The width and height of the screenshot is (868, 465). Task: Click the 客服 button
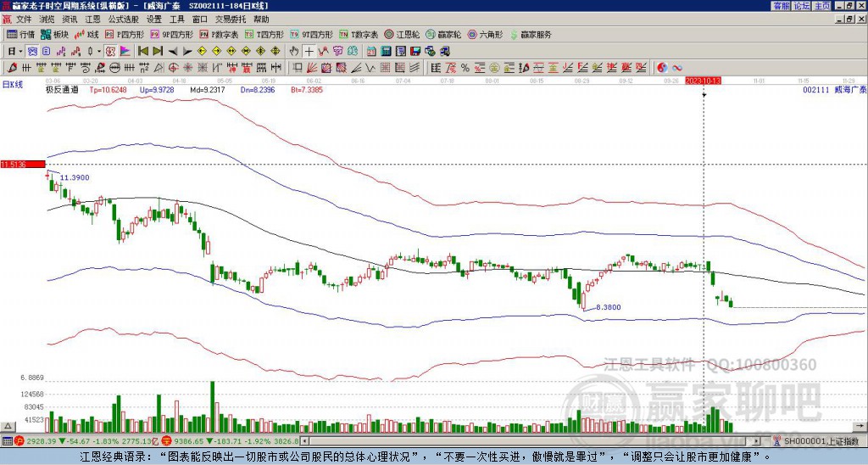[781, 6]
